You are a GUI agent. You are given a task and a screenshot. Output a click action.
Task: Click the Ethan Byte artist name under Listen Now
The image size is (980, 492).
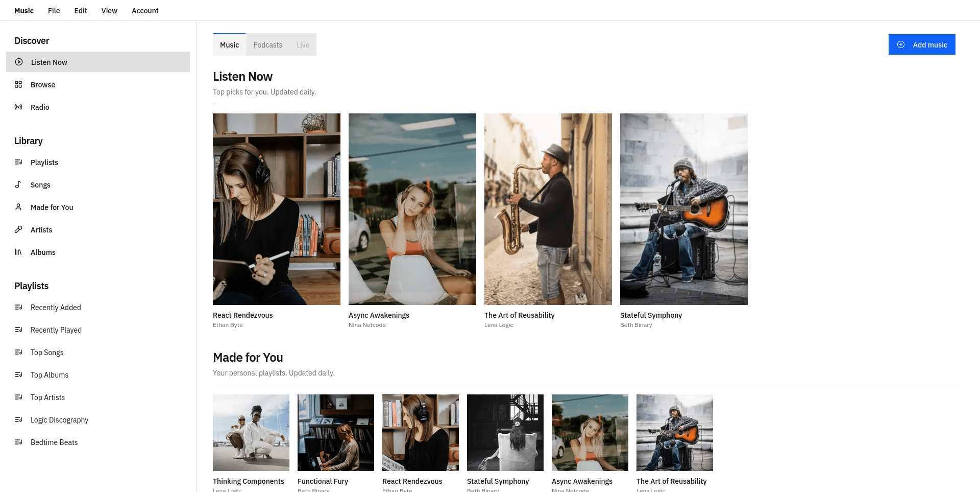click(x=228, y=325)
